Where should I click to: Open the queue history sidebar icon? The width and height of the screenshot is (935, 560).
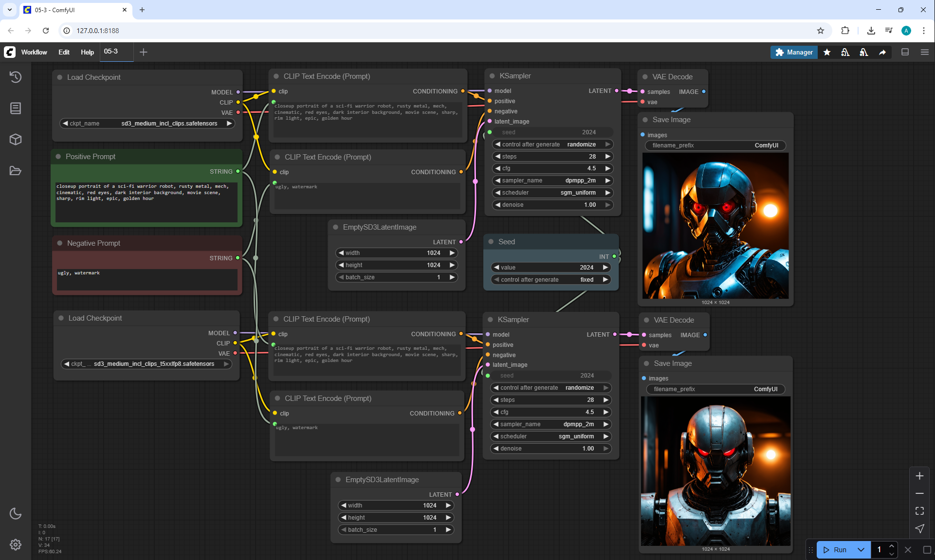pos(16,77)
